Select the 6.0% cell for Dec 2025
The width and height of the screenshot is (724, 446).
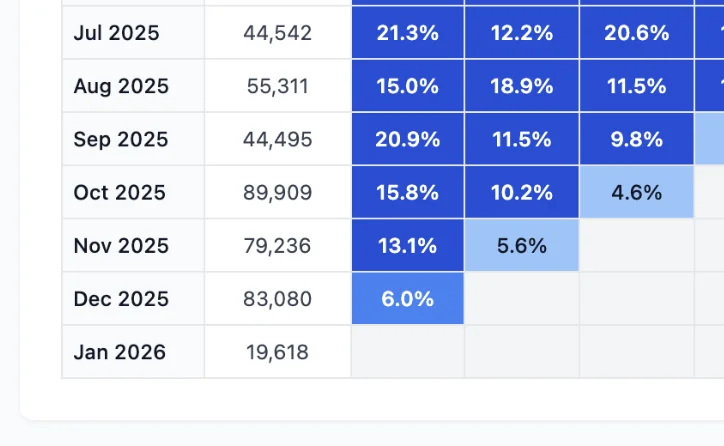(x=407, y=298)
